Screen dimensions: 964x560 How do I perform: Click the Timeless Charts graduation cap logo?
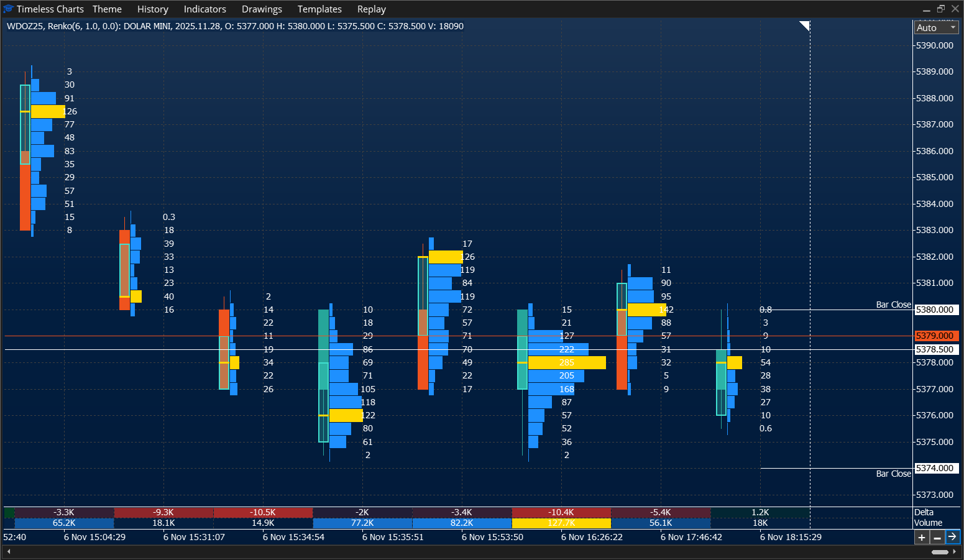(9, 9)
